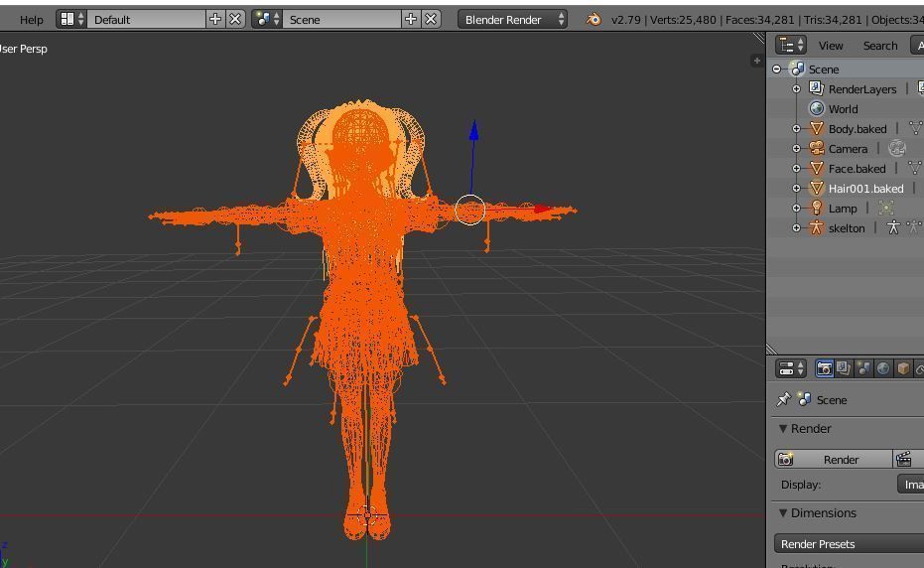This screenshot has width=924, height=568.
Task: Expand the skelton armature
Action: tap(796, 227)
